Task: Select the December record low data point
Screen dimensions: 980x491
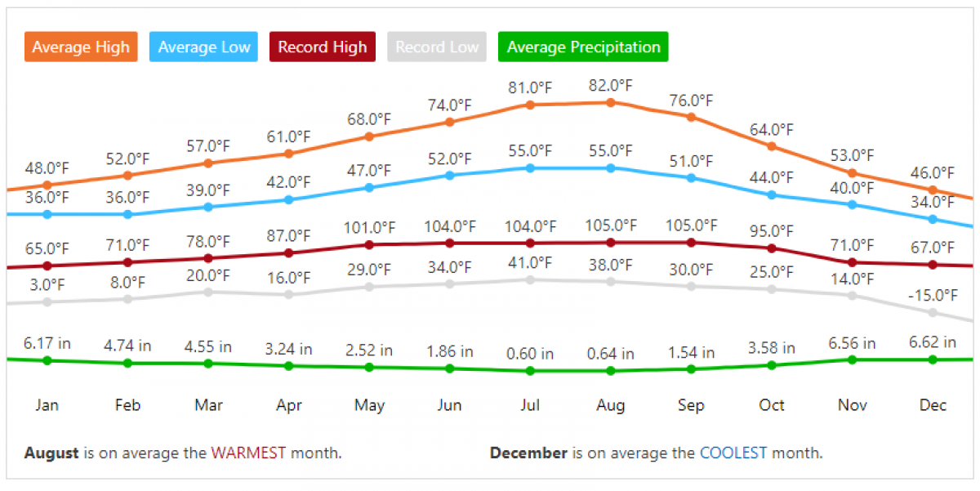Action: tap(933, 312)
